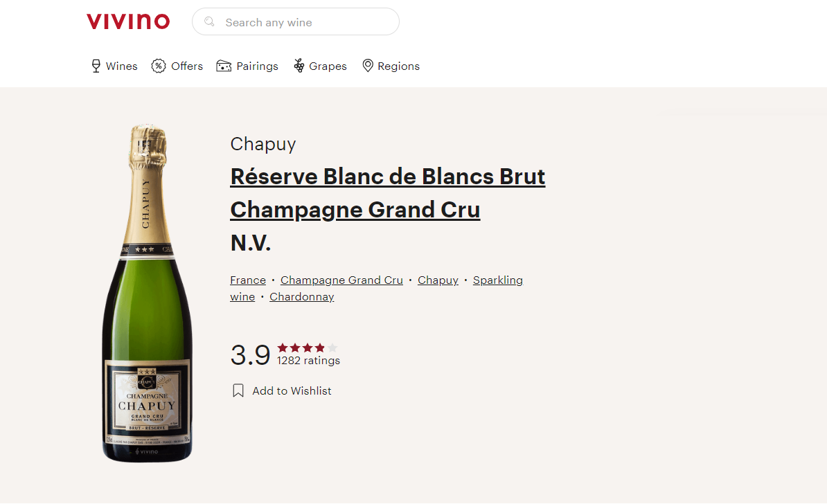
Task: Click the grape bunch icon
Action: [x=299, y=66]
